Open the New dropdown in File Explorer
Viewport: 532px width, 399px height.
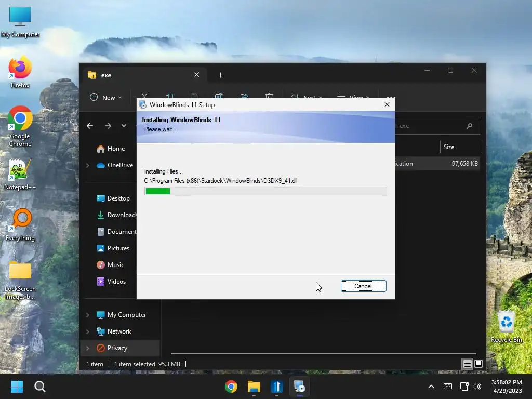[105, 97]
